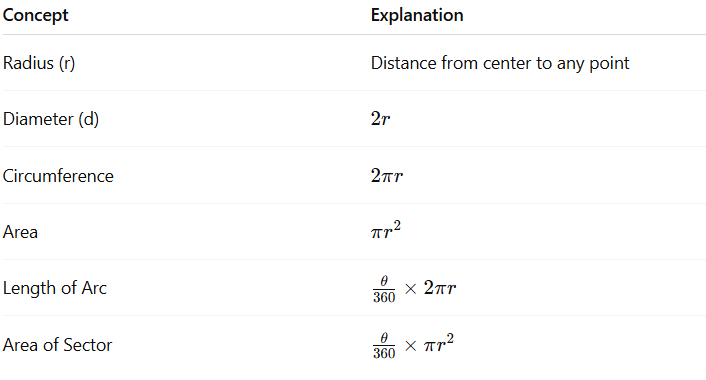
Task: Click the text Distance from center to any point
Action: click(500, 63)
